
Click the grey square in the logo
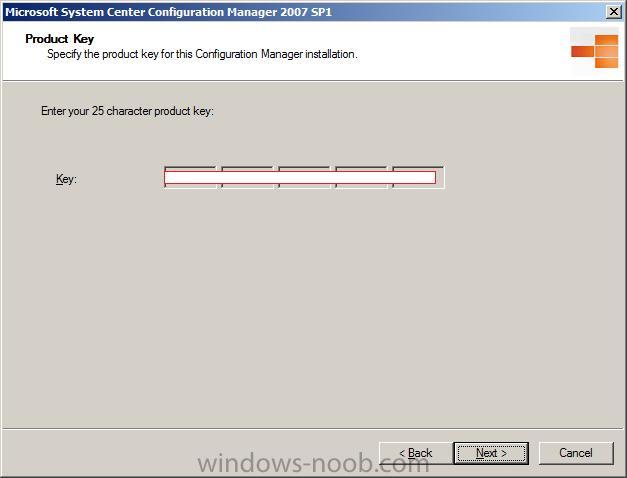582,36
